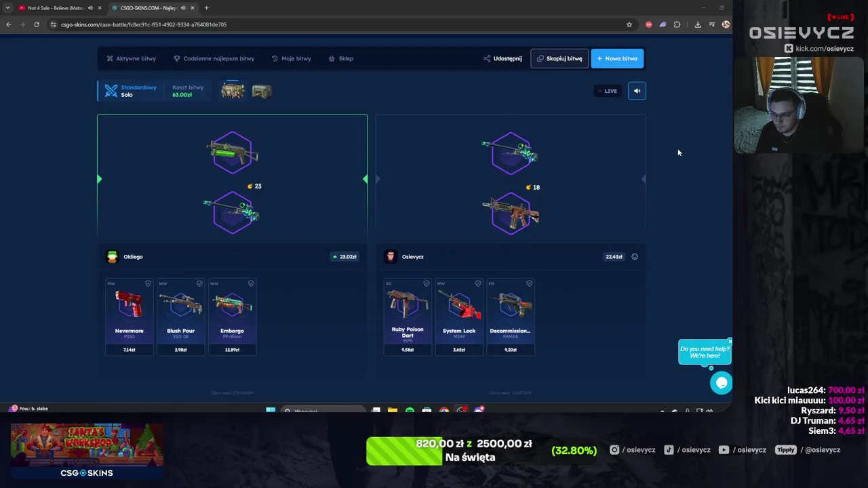Open Codzienne najlepsze bitwy section
The height and width of the screenshot is (488, 868).
click(214, 58)
